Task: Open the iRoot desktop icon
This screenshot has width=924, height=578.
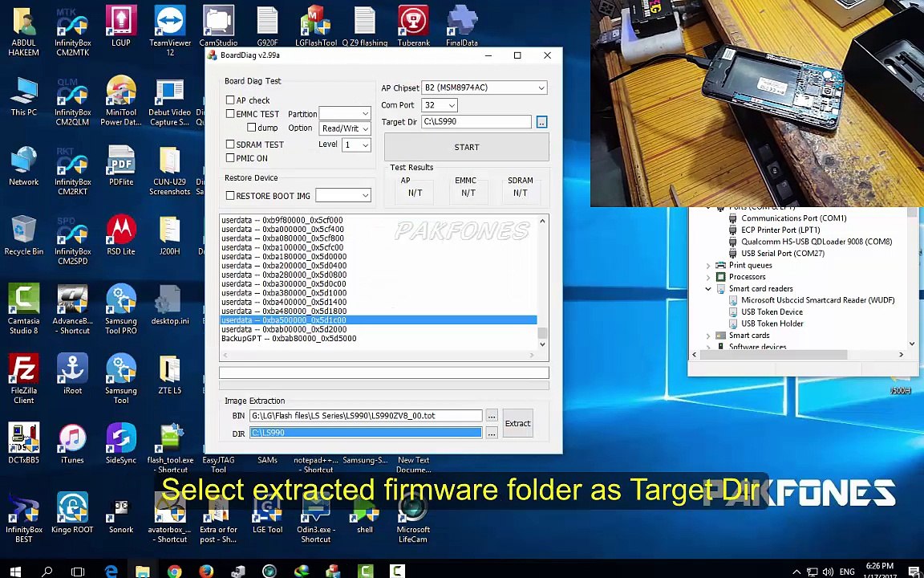Action: [72, 374]
